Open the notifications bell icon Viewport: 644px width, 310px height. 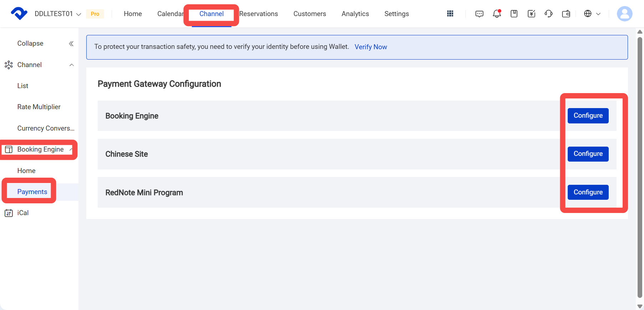point(497,14)
